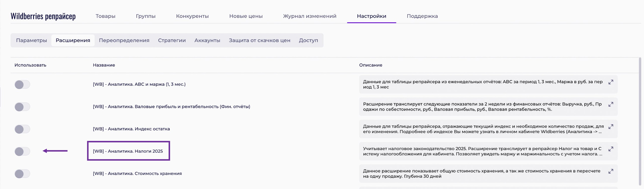Toggle the Индекс остатка extension

tap(22, 129)
